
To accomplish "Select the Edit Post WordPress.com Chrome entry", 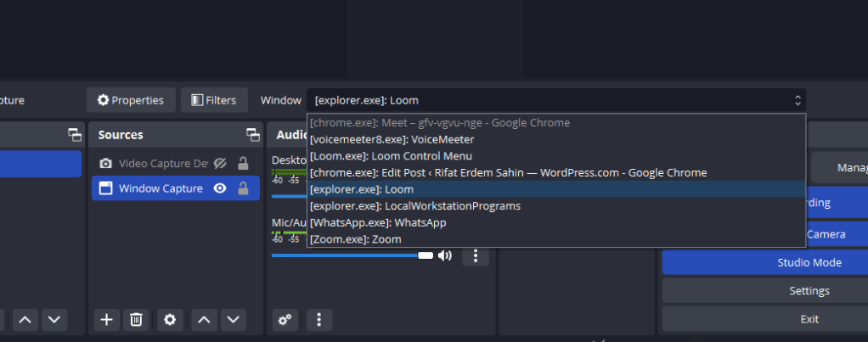I will click(556, 172).
